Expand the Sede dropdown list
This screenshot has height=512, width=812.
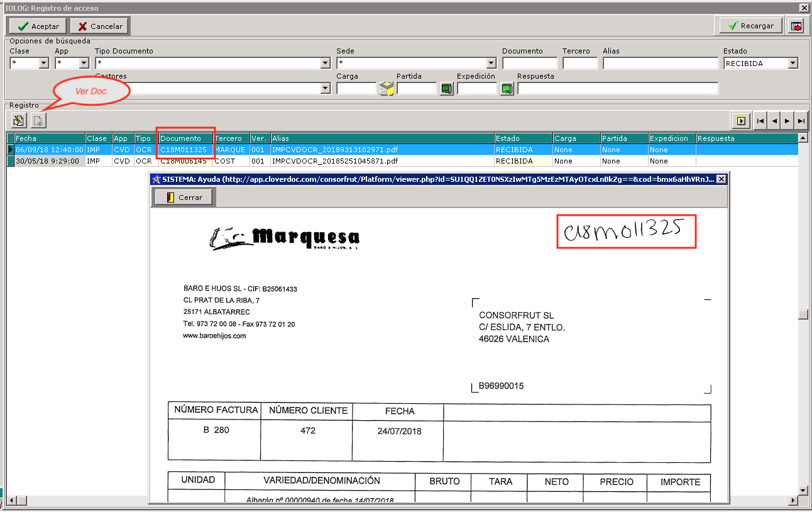[491, 64]
